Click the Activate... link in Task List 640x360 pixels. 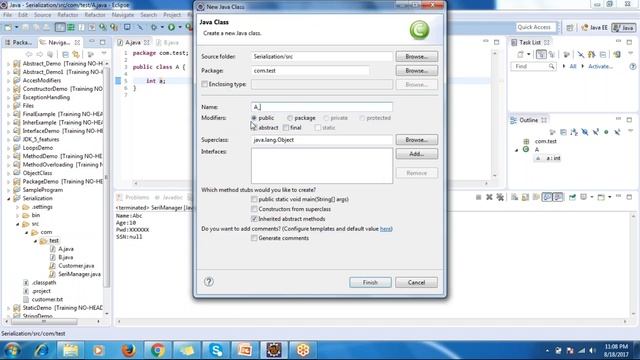click(x=600, y=66)
